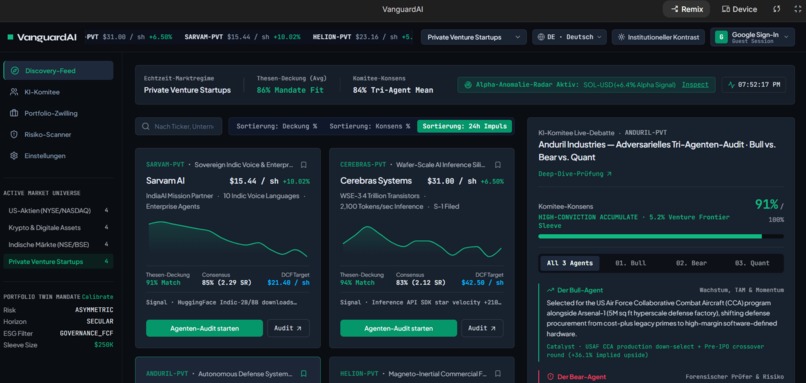Open the Portfolio-Zwilling briefcase icon
Viewport: 806px width, 383px height.
tap(14, 113)
